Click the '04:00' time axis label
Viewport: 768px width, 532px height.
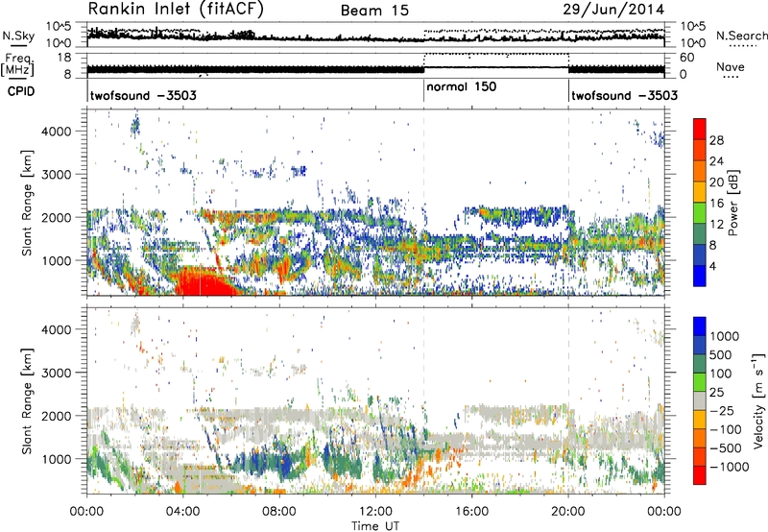(x=182, y=511)
